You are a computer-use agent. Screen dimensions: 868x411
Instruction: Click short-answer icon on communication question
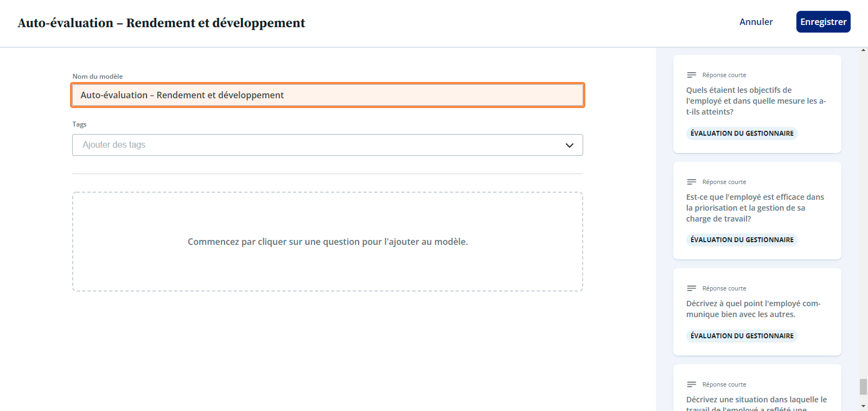(x=691, y=288)
